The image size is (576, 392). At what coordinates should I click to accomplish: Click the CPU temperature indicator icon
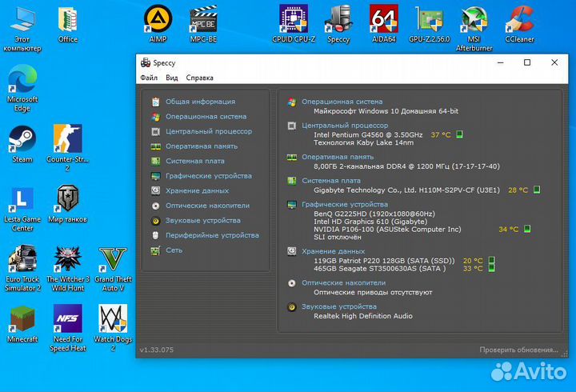[459, 135]
